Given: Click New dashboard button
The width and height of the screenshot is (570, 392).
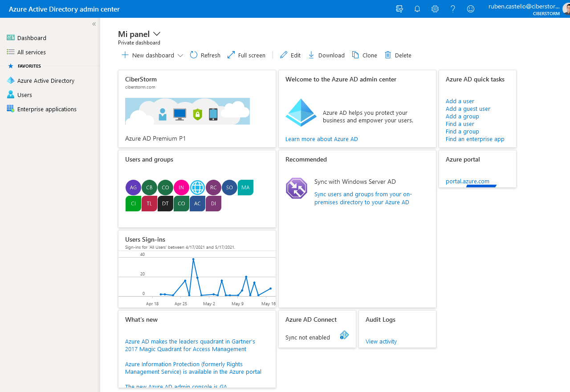Looking at the screenshot, I should [148, 55].
